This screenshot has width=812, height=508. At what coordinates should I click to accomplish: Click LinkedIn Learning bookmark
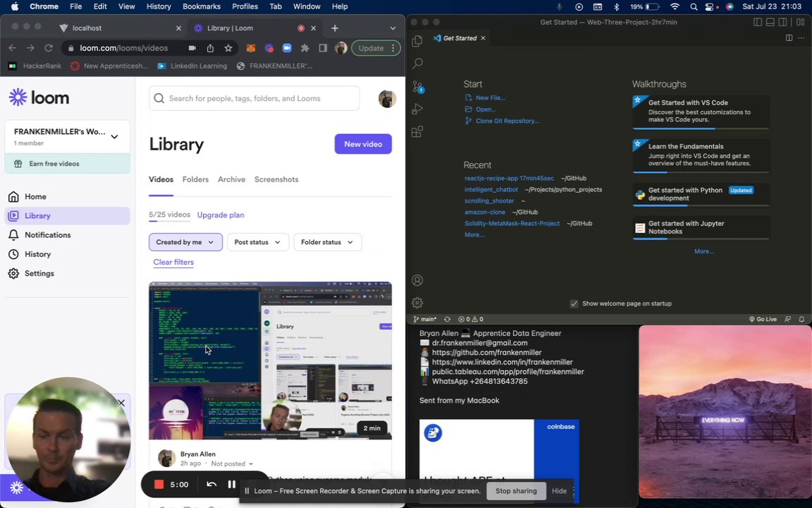192,66
